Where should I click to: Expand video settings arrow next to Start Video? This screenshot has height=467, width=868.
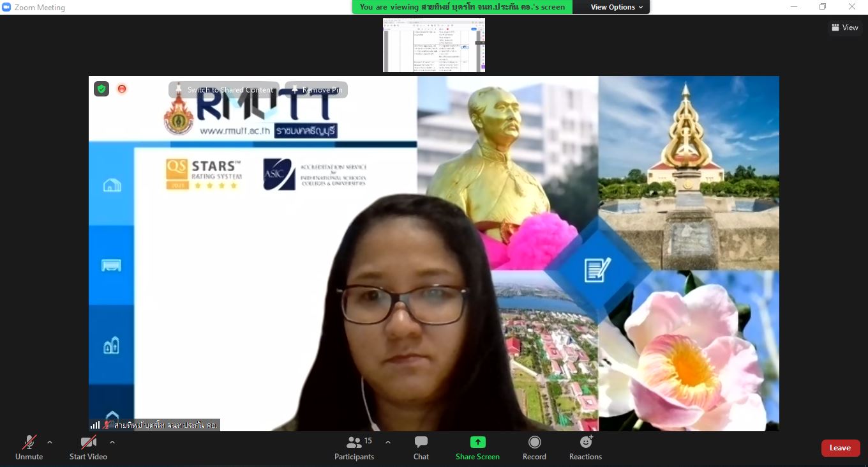[112, 442]
